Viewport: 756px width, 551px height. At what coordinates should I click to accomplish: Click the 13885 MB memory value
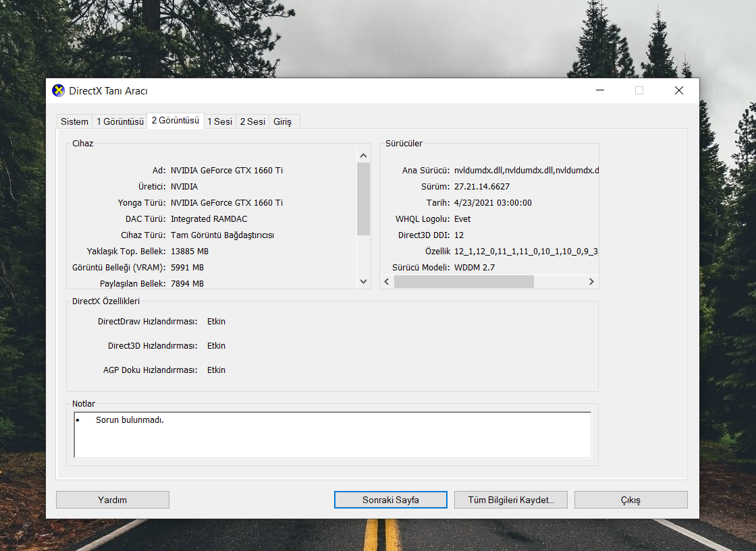point(190,252)
